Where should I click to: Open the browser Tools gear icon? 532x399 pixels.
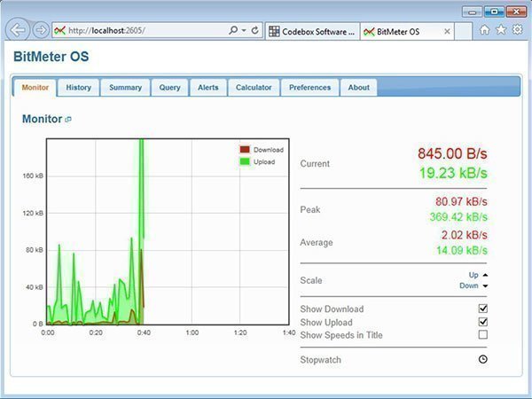click(517, 30)
